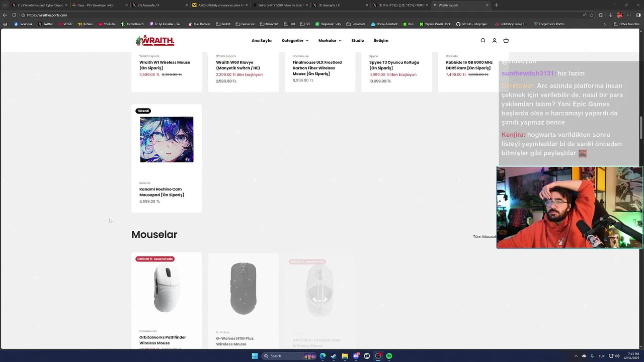
Task: Open Windows Start menu
Action: pos(255,356)
